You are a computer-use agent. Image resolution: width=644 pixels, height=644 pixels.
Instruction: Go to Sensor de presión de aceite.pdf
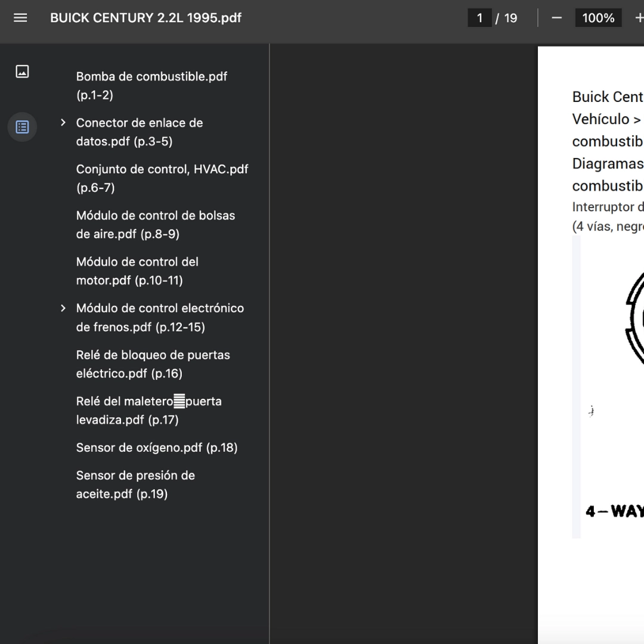[x=135, y=485]
